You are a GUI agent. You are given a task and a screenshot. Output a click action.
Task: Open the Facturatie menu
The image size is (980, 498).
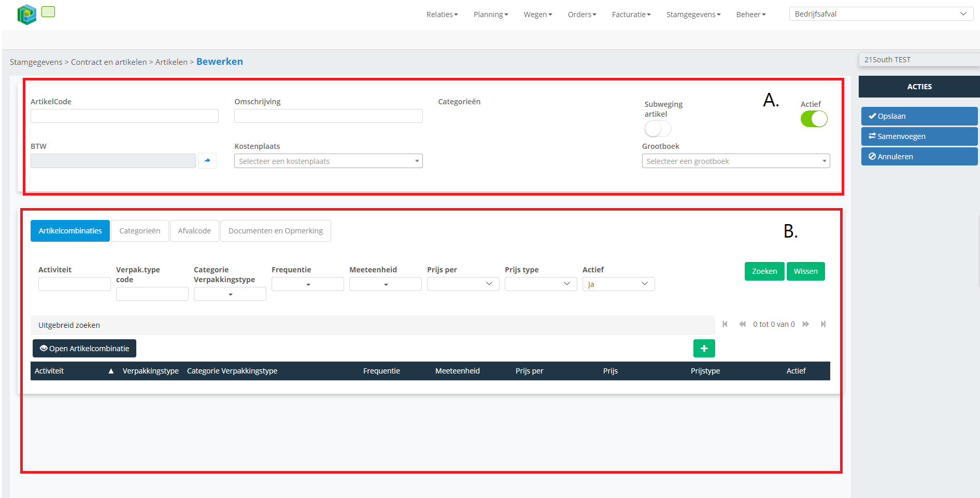(631, 15)
